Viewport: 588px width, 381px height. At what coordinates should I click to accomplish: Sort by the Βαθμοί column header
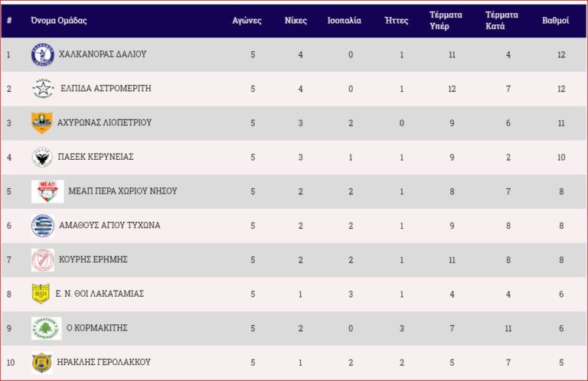[x=555, y=21]
